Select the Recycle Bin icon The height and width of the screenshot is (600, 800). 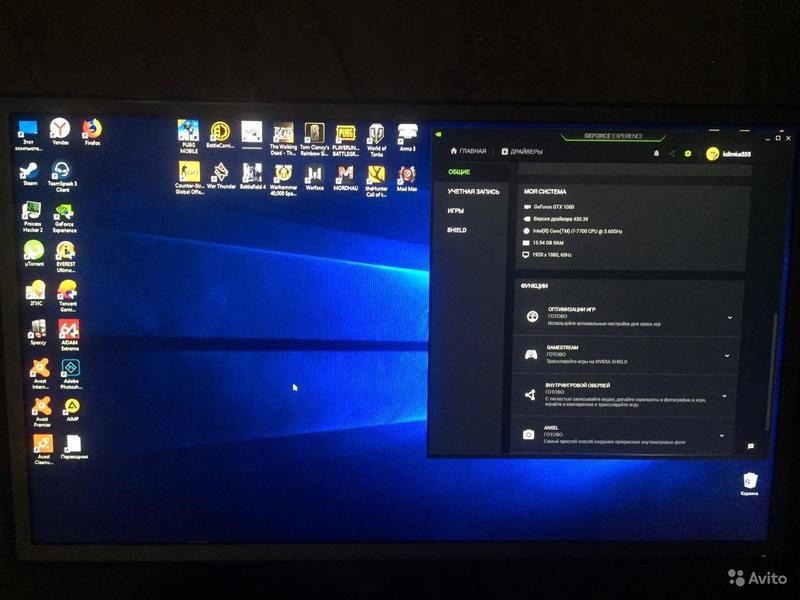(749, 484)
